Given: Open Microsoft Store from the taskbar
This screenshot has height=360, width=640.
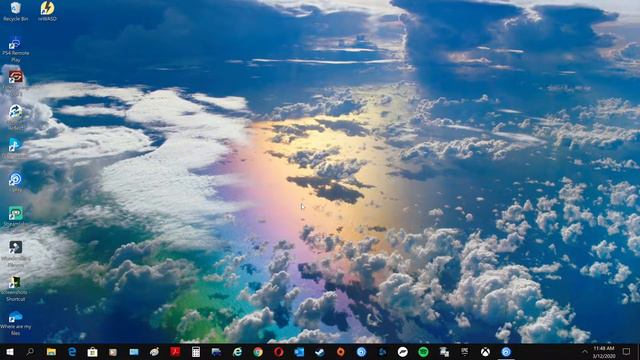Looking at the screenshot, I should (x=92, y=352).
